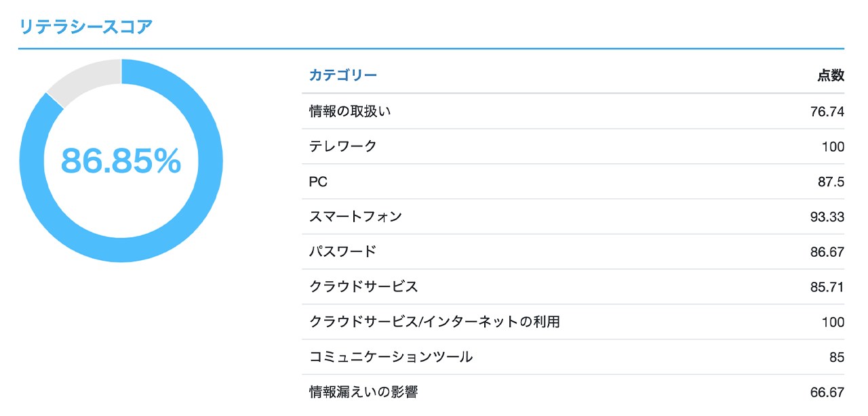The width and height of the screenshot is (868, 416).
Task: Select the クラウドサービス category row
Action: (574, 287)
